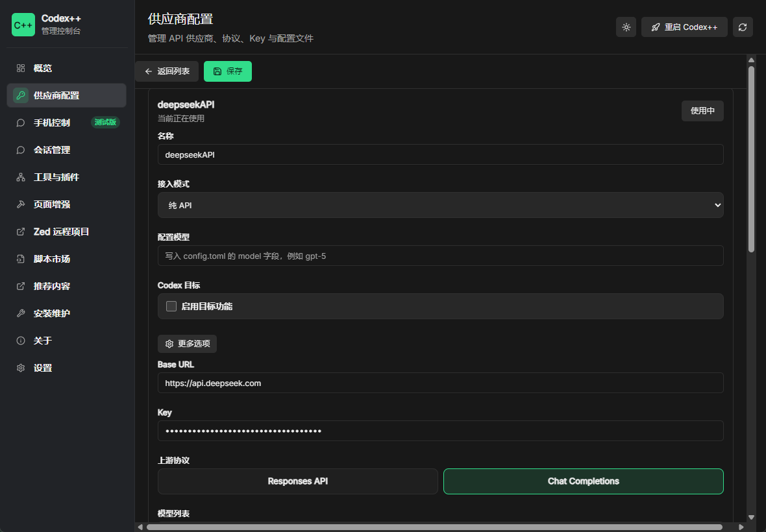Enable the 启用目标功能 checkbox
766x532 pixels.
[x=171, y=306]
